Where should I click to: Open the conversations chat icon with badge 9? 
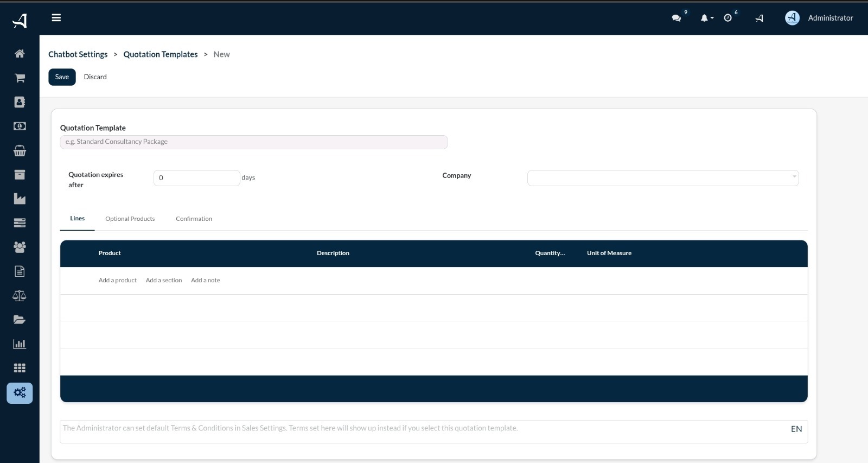(x=676, y=18)
